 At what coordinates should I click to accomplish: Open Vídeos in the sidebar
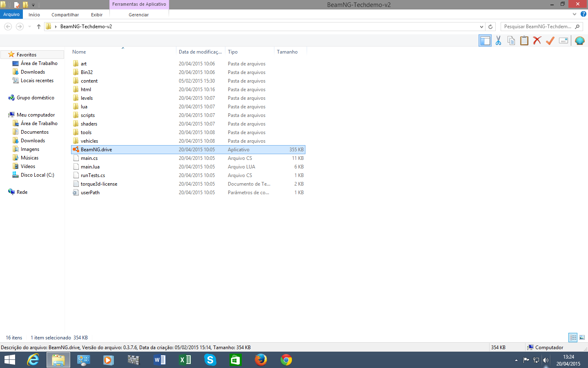[28, 166]
